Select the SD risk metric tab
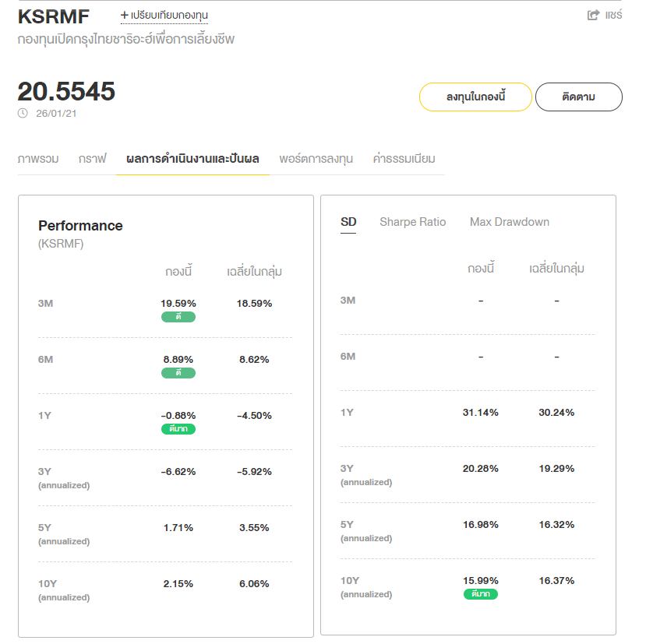Image resolution: width=646 pixels, height=644 pixels. click(348, 222)
